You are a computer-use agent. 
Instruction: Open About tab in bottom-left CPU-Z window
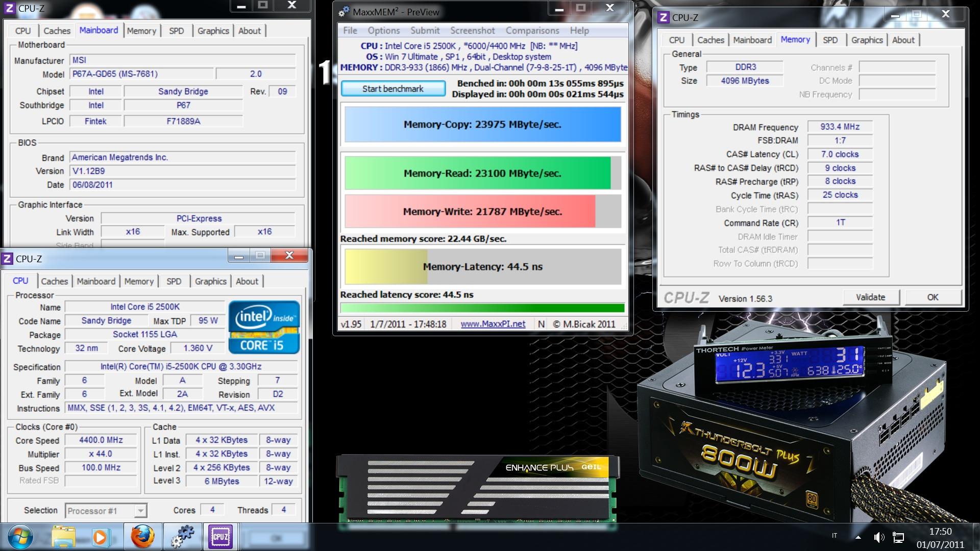[x=247, y=282]
